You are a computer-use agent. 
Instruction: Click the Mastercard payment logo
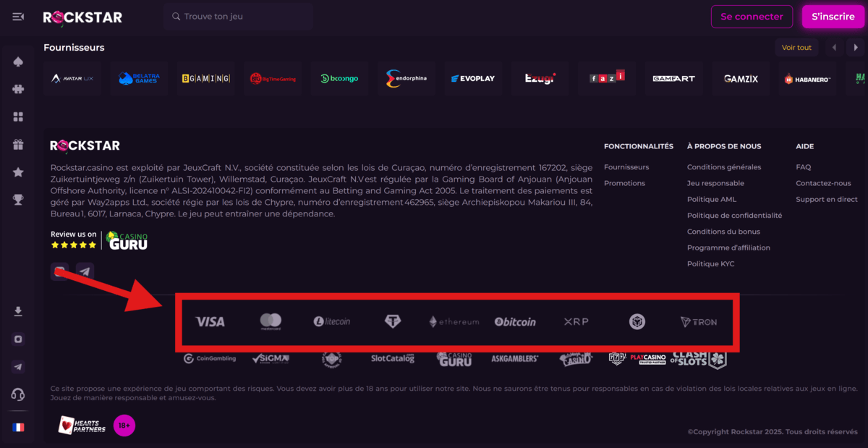tap(271, 321)
